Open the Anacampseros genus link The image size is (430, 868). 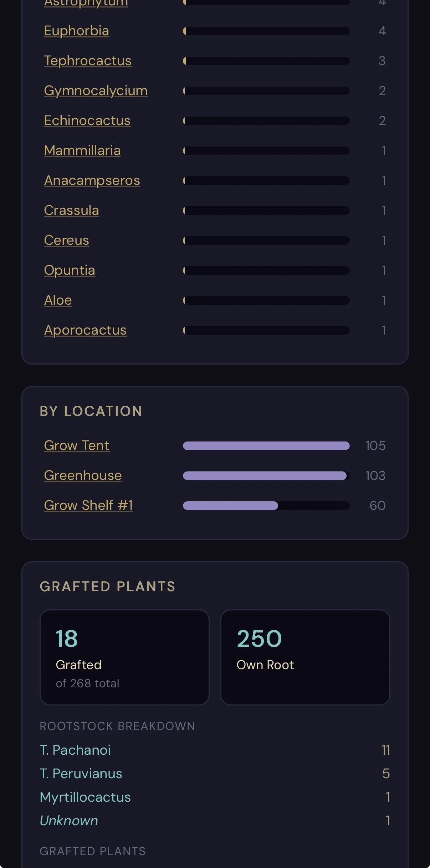(92, 181)
